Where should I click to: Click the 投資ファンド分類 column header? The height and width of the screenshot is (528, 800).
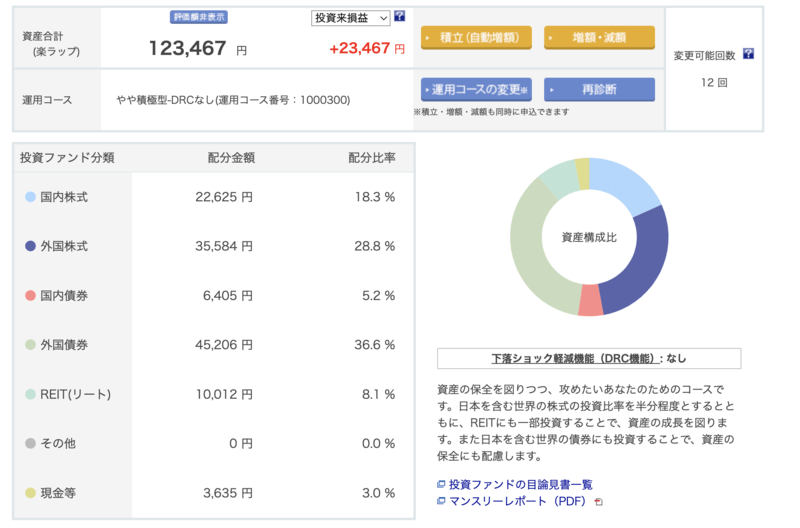pyautogui.click(x=67, y=158)
